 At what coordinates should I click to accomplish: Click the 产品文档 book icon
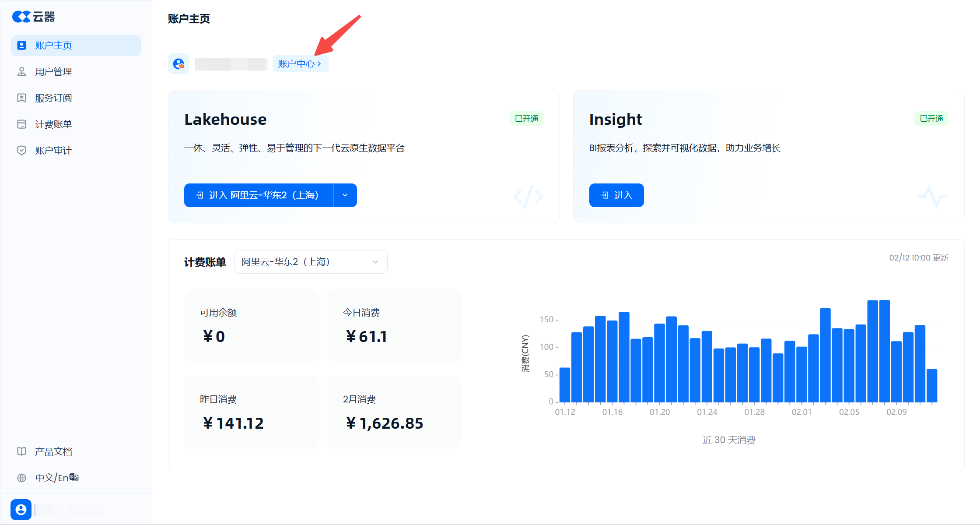tap(21, 451)
